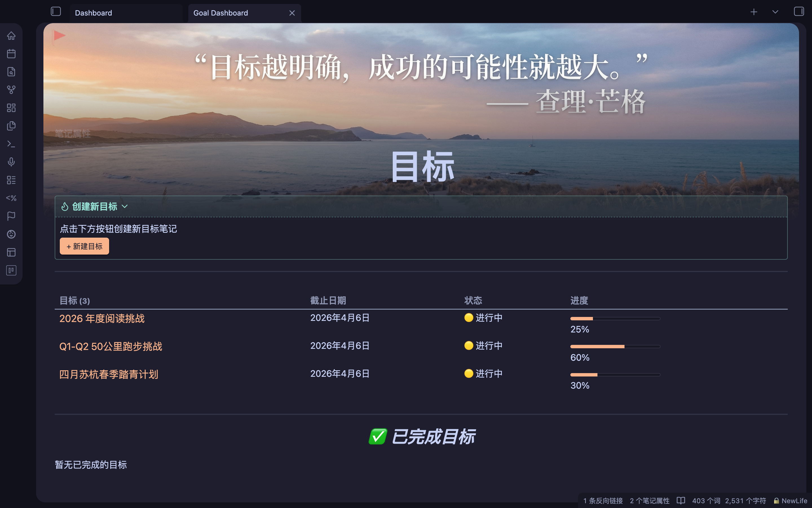
Task: Click the 状态 column header
Action: (x=473, y=300)
